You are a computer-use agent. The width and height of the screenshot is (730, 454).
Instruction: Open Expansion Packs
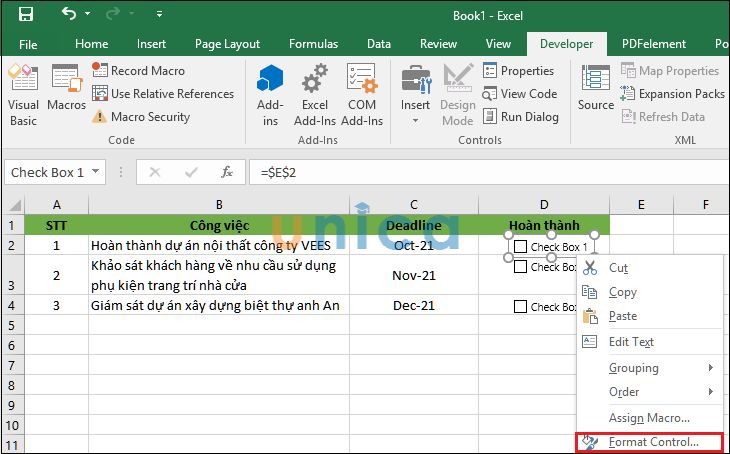(672, 94)
